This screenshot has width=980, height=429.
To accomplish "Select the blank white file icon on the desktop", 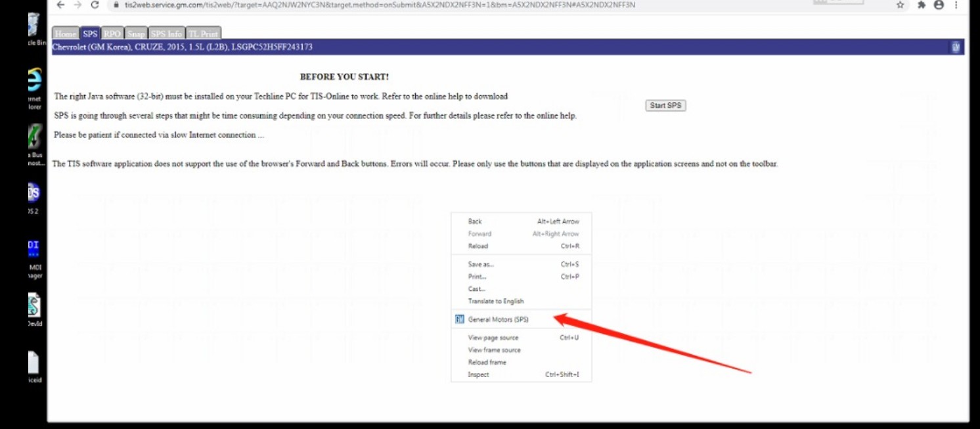I will (x=33, y=362).
